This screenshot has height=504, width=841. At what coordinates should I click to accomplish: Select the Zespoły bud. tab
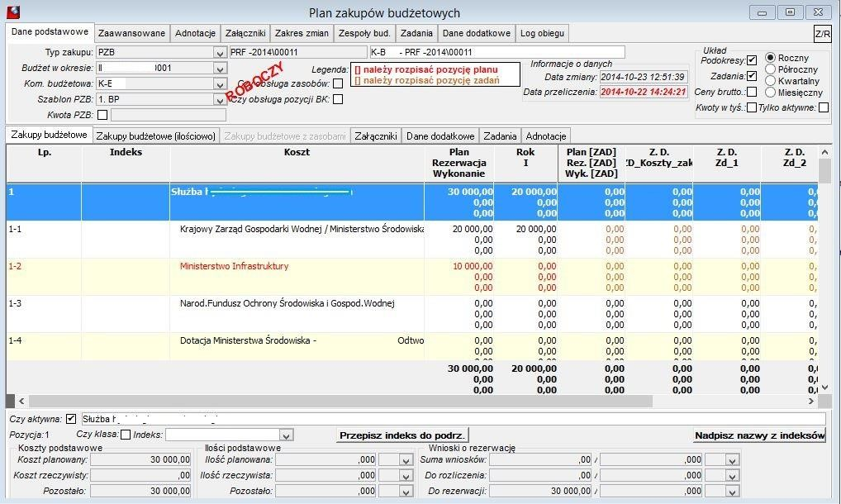coord(364,33)
